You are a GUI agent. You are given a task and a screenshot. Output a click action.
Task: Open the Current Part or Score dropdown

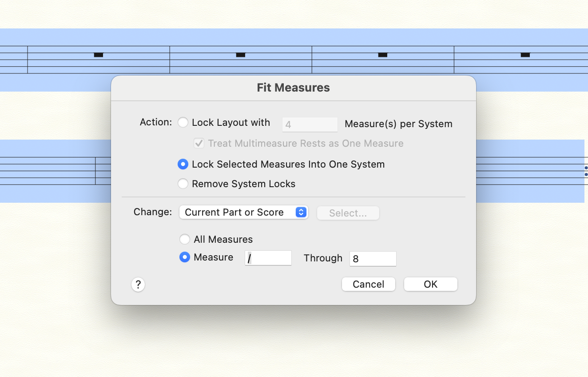click(x=243, y=213)
